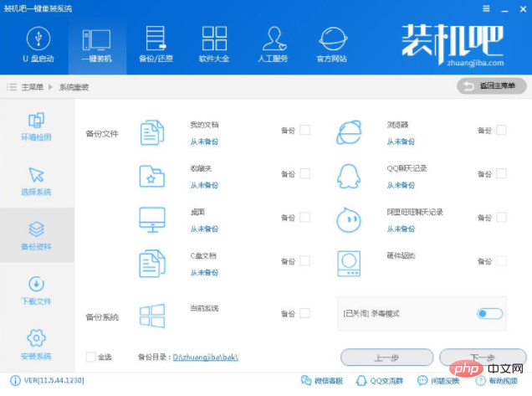Check backup box for QQ聊天记录
This screenshot has width=532, height=396.
coord(501,173)
